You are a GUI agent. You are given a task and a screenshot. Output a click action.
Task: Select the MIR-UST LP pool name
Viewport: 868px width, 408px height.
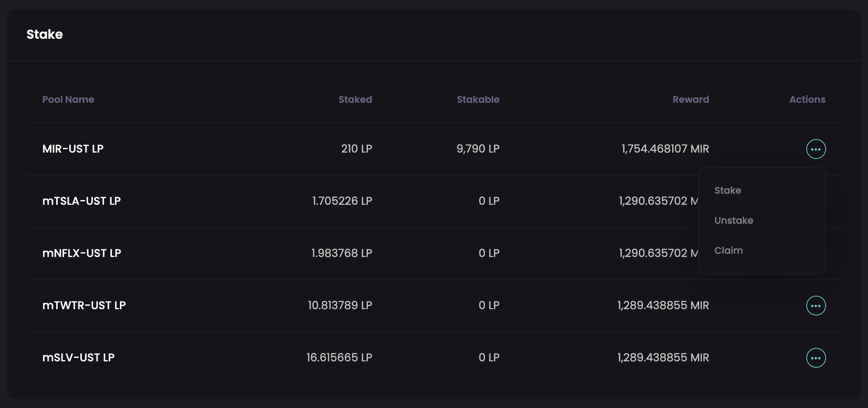click(x=73, y=149)
